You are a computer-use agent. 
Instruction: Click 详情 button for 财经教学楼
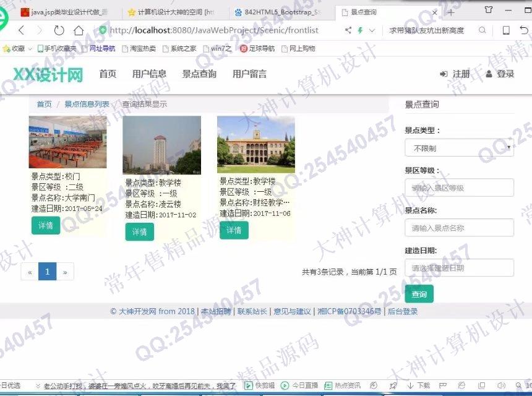click(234, 230)
